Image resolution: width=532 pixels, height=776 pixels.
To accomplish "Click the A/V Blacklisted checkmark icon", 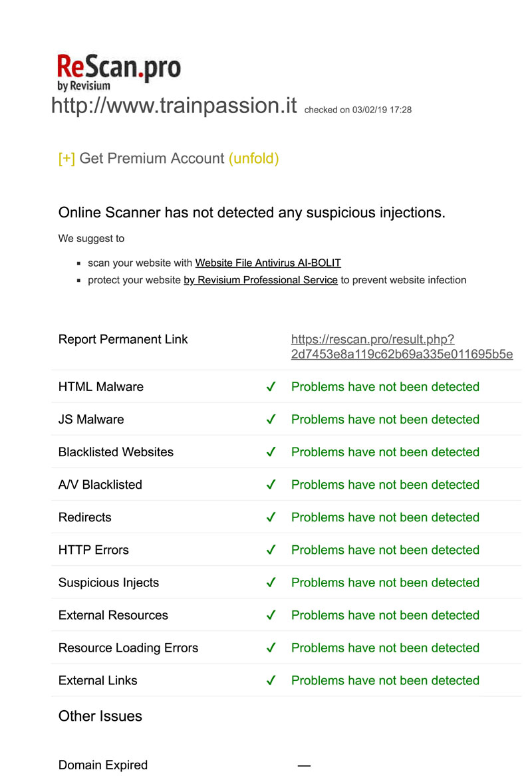I will (271, 485).
